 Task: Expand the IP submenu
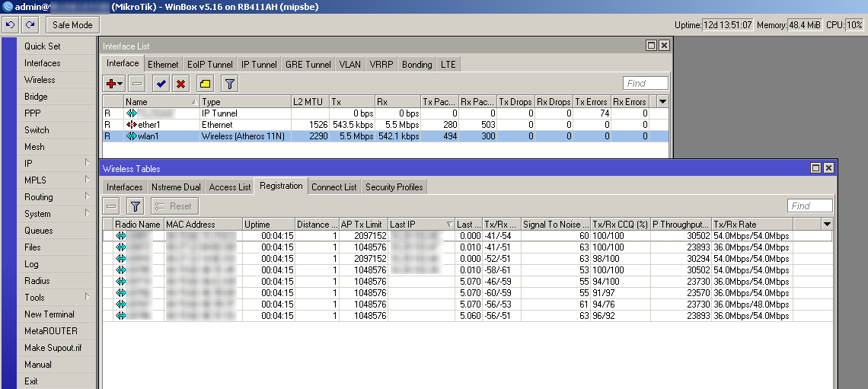[87, 163]
